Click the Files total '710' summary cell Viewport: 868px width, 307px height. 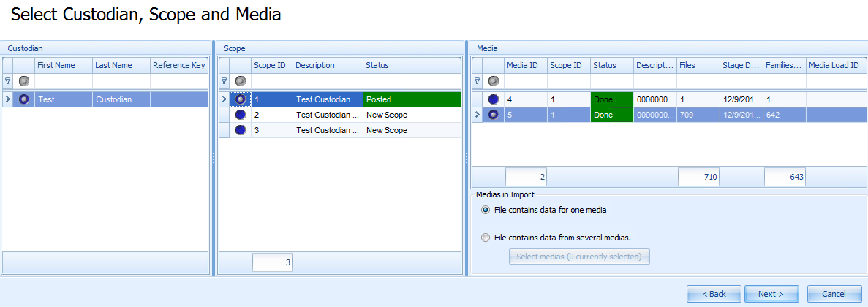[698, 177]
